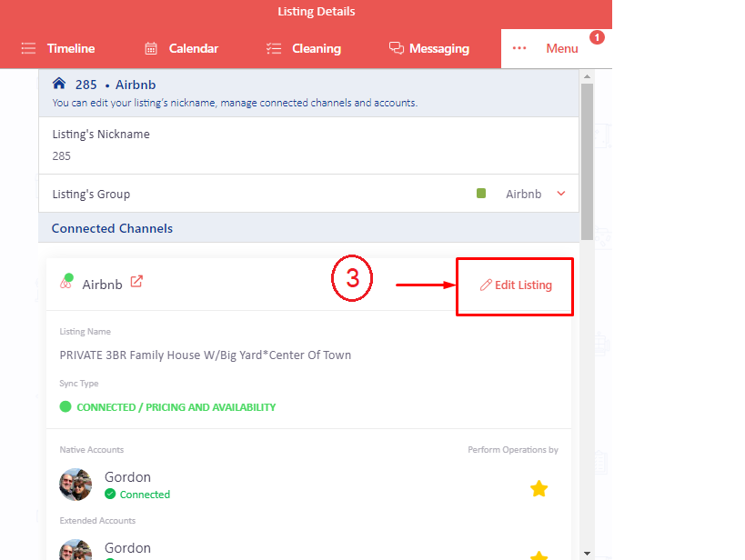
Task: Click the scrollbar down arrow
Action: (x=588, y=554)
